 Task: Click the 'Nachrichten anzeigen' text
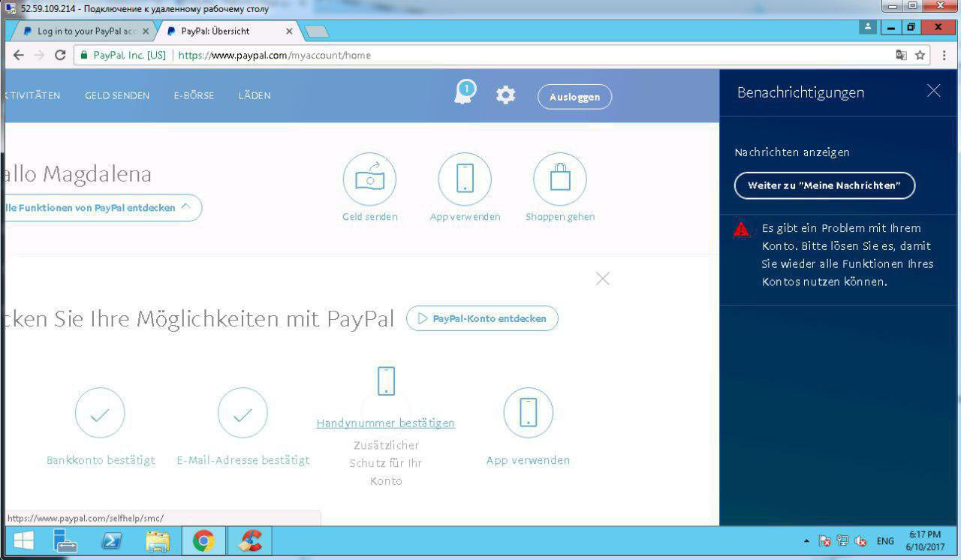coord(792,152)
